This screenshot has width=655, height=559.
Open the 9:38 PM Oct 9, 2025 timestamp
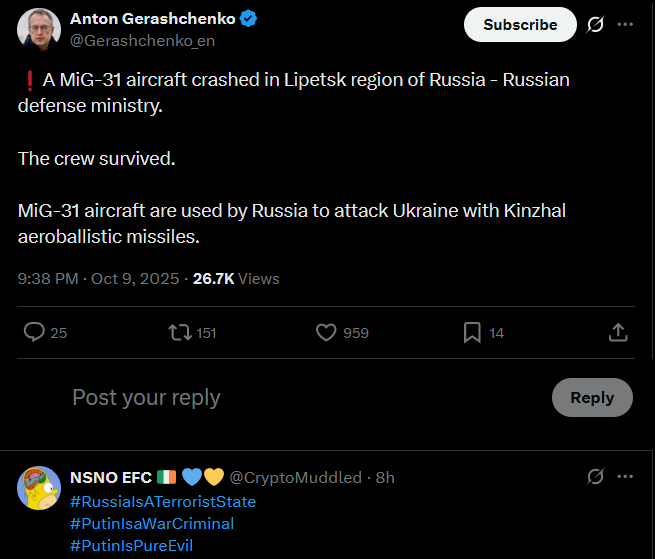[100, 278]
